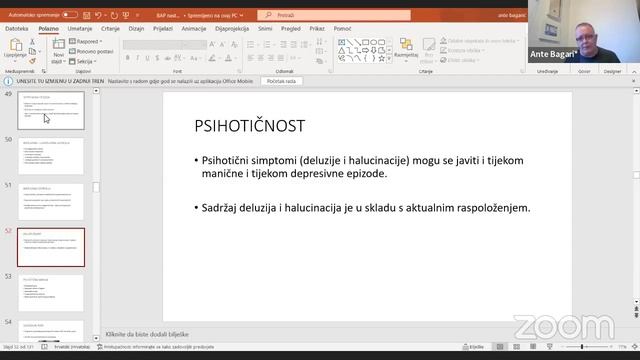Viewport: 640px width, 360px height.
Task: Click the Normal view icon in status bar
Action: (500, 347)
